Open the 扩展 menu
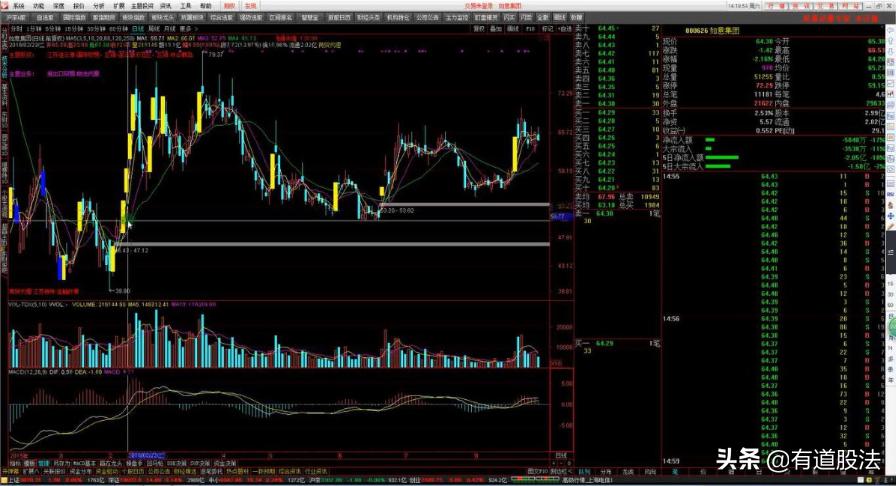 pos(118,6)
